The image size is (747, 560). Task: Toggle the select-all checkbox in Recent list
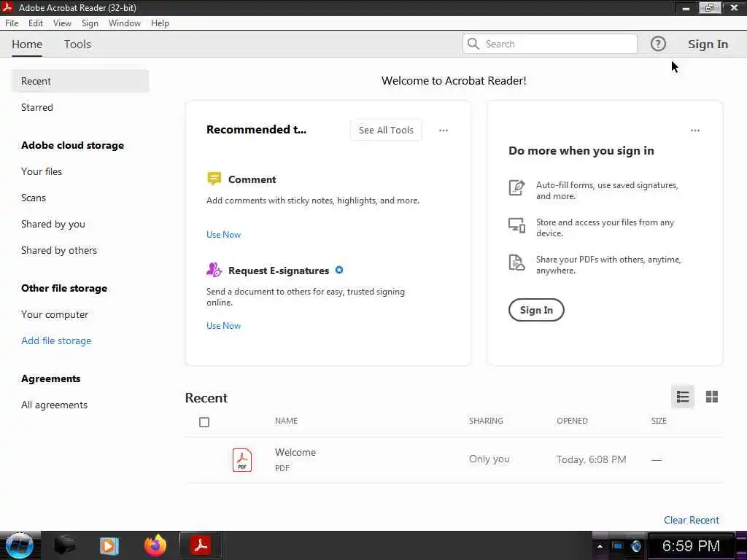[204, 422]
